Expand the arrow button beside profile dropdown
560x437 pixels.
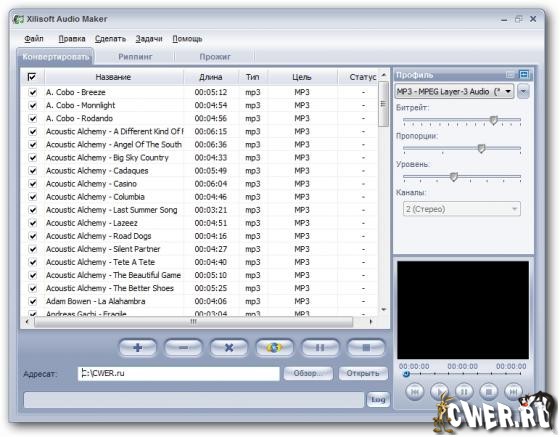click(x=523, y=91)
